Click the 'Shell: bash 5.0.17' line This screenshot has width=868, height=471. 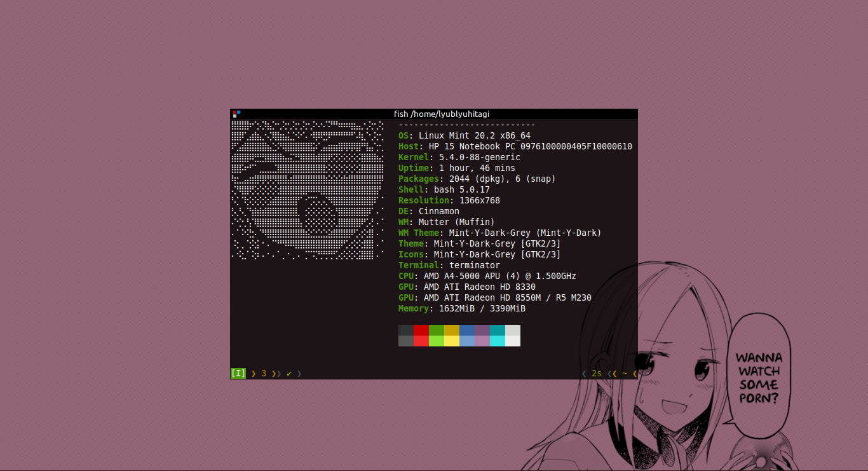pyautogui.click(x=444, y=189)
